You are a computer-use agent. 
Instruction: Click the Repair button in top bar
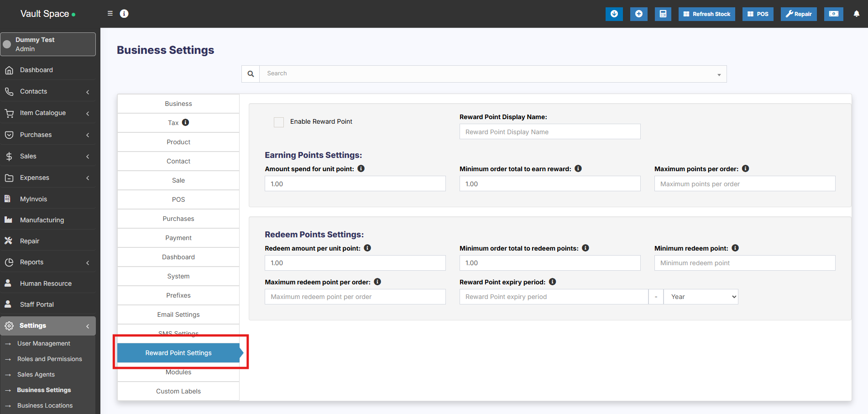point(798,14)
